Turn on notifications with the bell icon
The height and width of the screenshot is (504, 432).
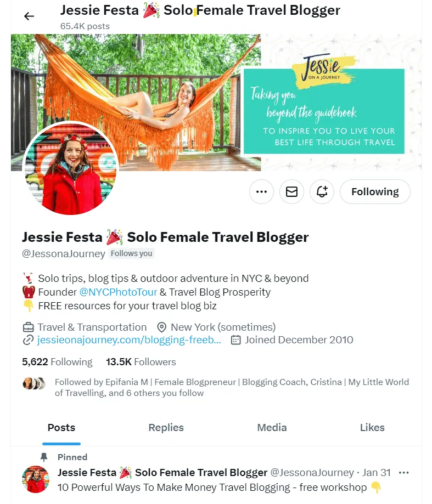tap(322, 191)
